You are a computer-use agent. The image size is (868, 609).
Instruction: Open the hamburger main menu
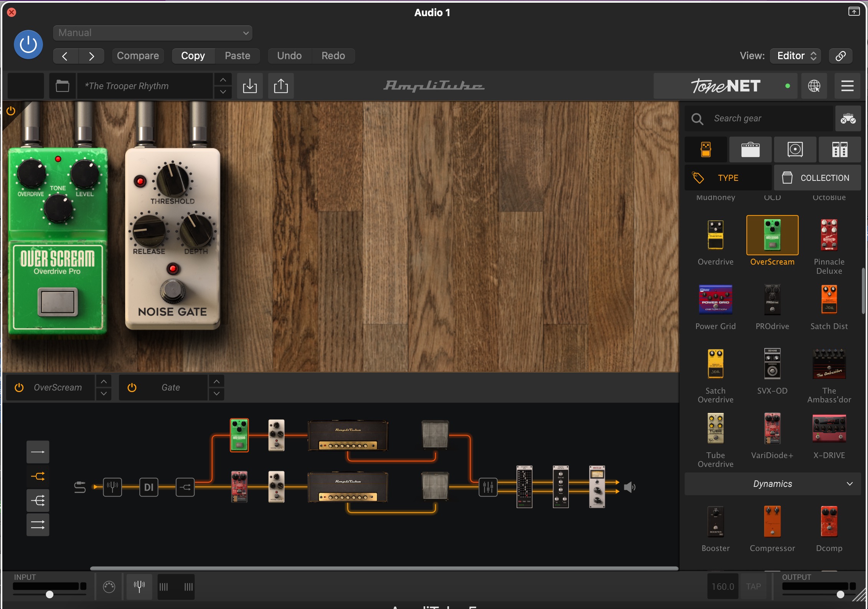pos(847,86)
